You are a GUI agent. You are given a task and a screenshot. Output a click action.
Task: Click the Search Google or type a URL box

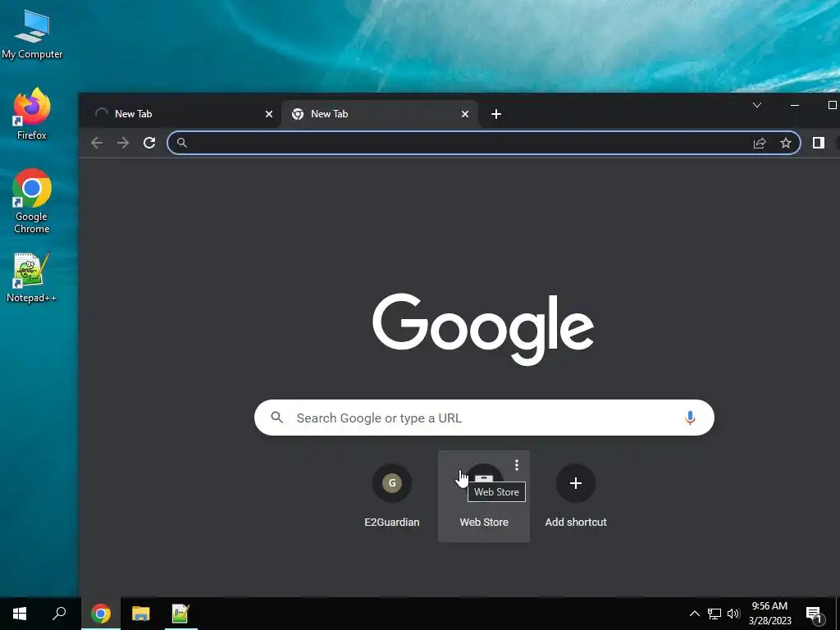tap(484, 418)
